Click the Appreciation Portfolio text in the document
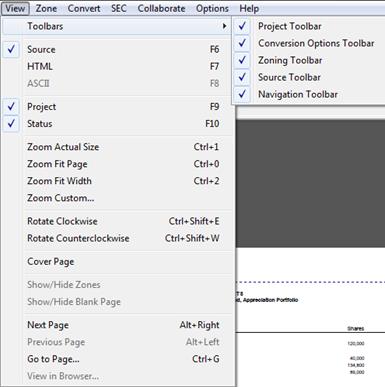 pyautogui.click(x=270, y=300)
